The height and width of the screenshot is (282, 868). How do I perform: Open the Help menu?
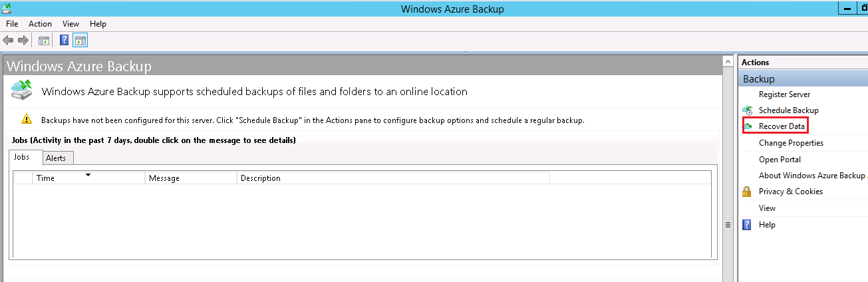98,24
